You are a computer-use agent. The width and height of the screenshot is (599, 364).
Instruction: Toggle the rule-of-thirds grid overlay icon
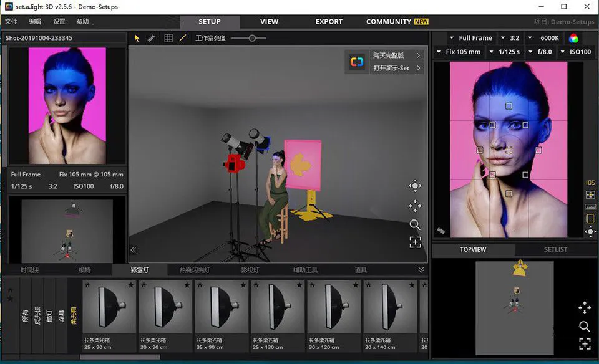click(590, 195)
